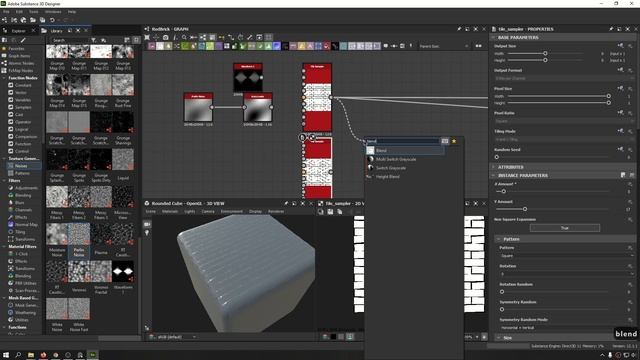The image size is (640, 360).
Task: Collapse the Texture Generators tree group
Action: (x=4, y=158)
